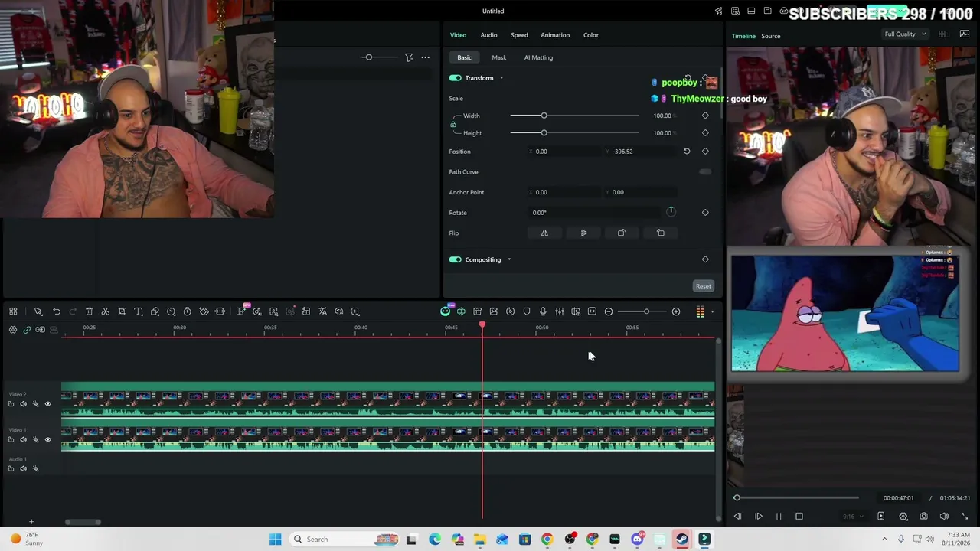Open Windows Start menu
Screen dimensions: 980x551
pos(276,540)
